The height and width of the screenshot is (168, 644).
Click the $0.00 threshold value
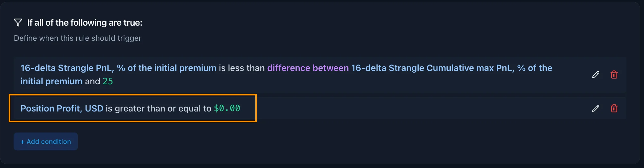click(227, 108)
